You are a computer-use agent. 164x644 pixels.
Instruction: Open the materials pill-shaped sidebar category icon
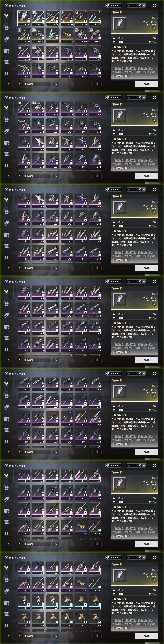point(7,39)
